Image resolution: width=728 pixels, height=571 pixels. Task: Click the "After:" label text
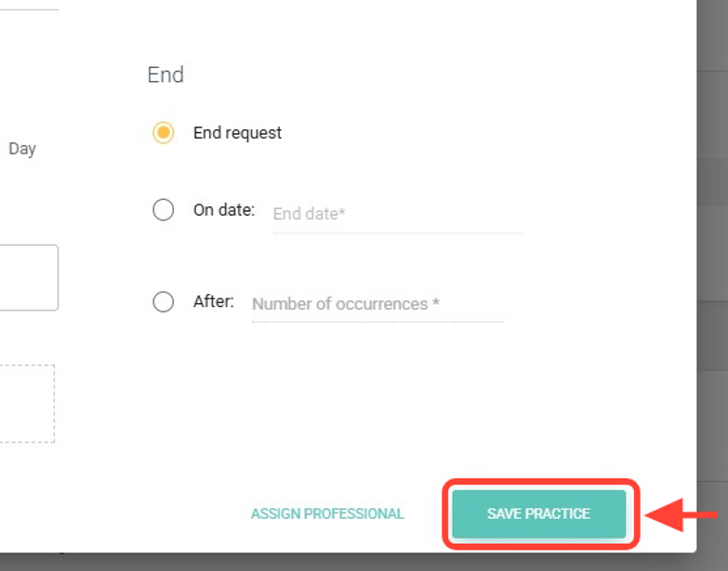(213, 302)
